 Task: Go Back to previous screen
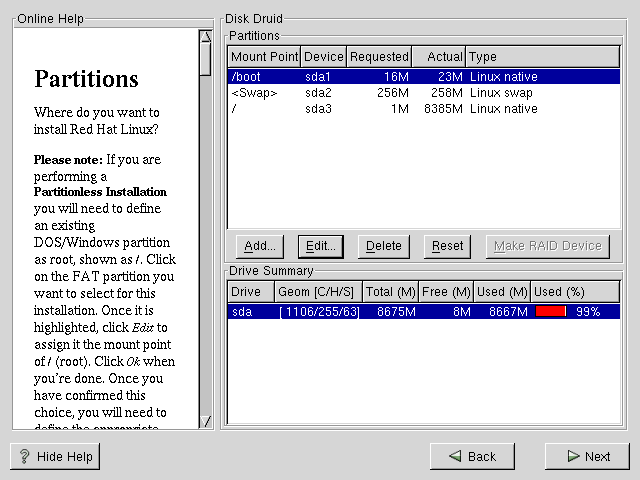coord(472,456)
